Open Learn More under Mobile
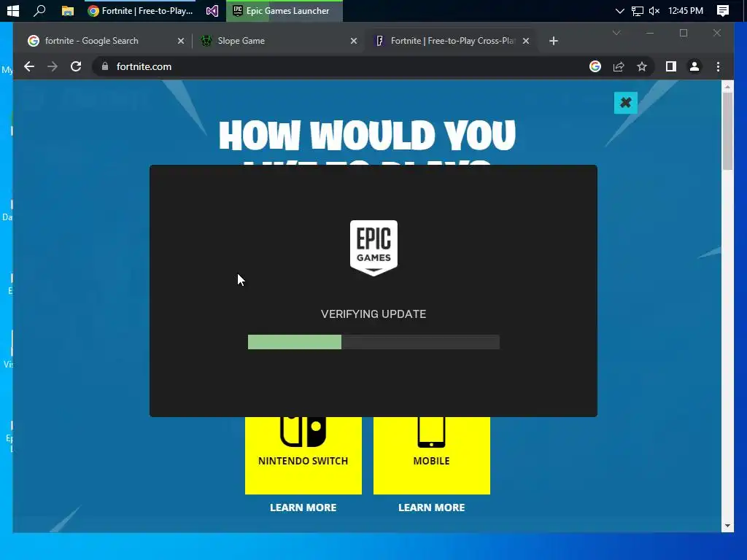Viewport: 747px width, 560px height. [x=432, y=507]
